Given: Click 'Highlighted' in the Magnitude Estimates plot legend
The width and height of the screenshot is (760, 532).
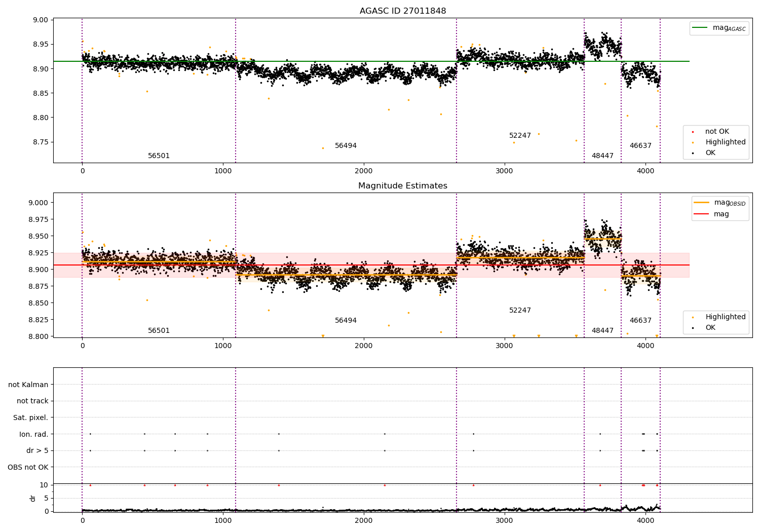Looking at the screenshot, I should [x=726, y=317].
